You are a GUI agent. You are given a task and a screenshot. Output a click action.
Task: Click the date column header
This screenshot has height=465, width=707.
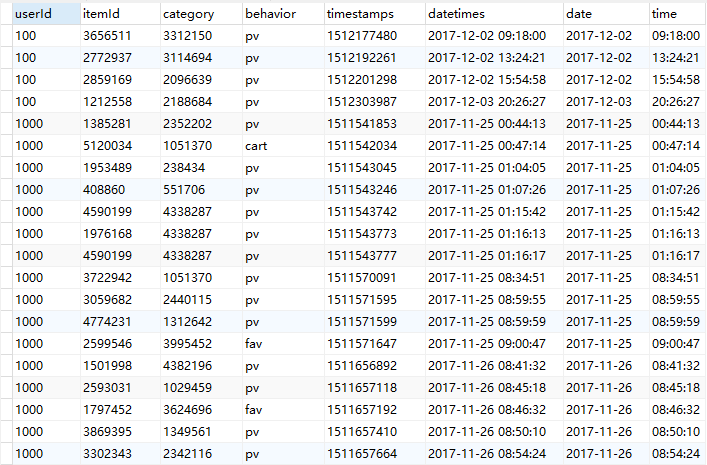[x=606, y=14]
